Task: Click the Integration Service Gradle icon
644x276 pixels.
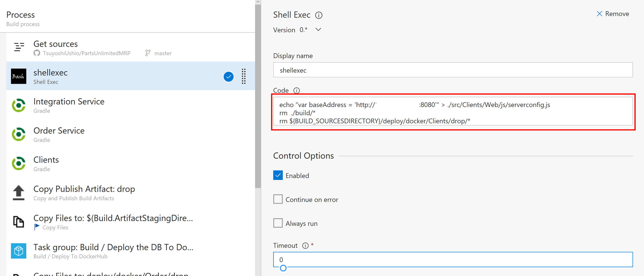Action: coord(18,105)
